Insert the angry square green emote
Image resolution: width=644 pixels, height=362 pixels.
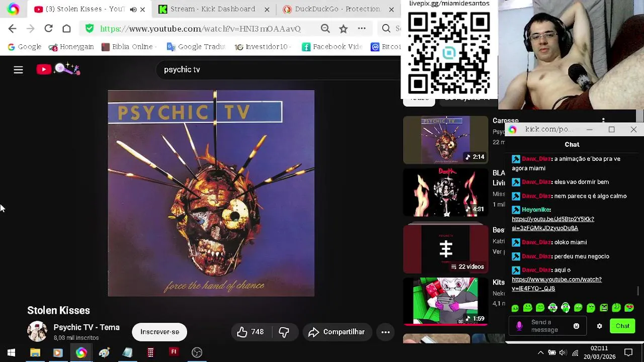coord(604,308)
